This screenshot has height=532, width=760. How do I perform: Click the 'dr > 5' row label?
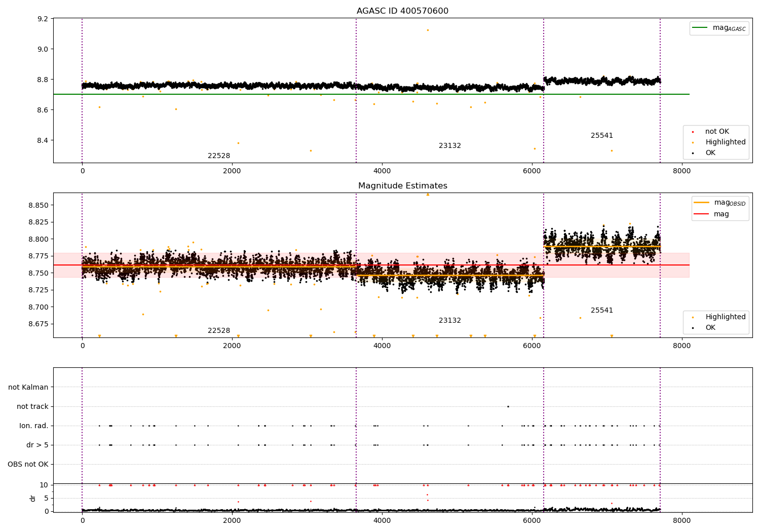tap(37, 445)
